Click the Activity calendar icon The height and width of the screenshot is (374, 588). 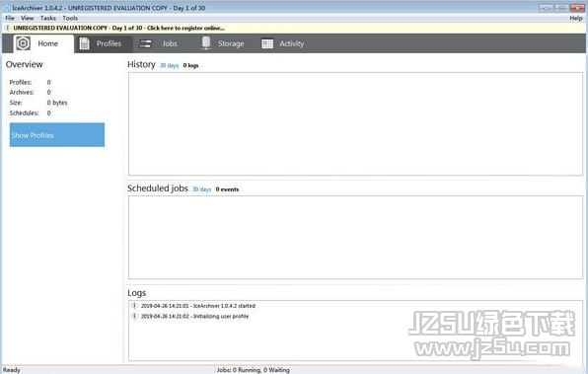click(267, 43)
